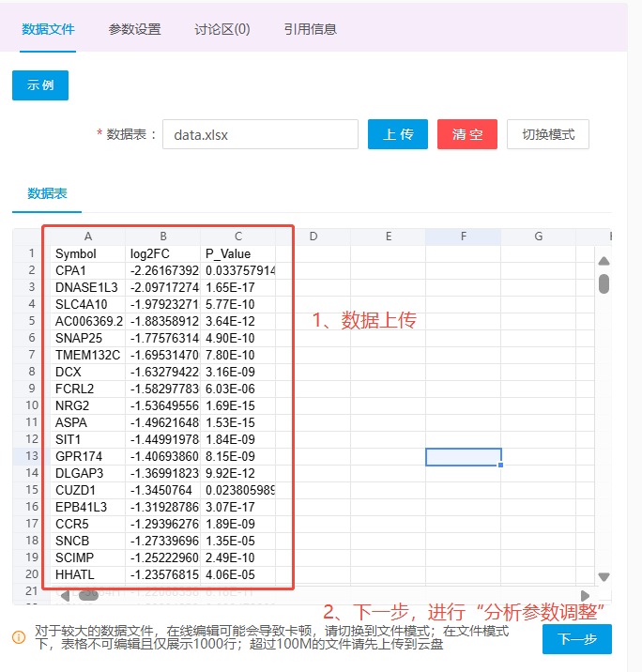This screenshot has width=642, height=672.
Task: Click the DLGAP3 cell
Action: (x=88, y=473)
